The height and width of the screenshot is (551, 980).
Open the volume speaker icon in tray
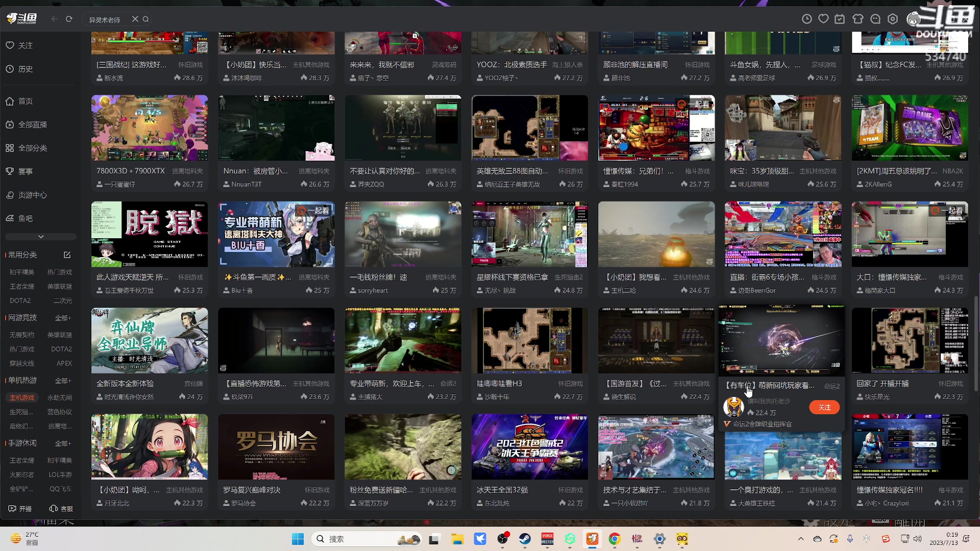[x=918, y=539]
